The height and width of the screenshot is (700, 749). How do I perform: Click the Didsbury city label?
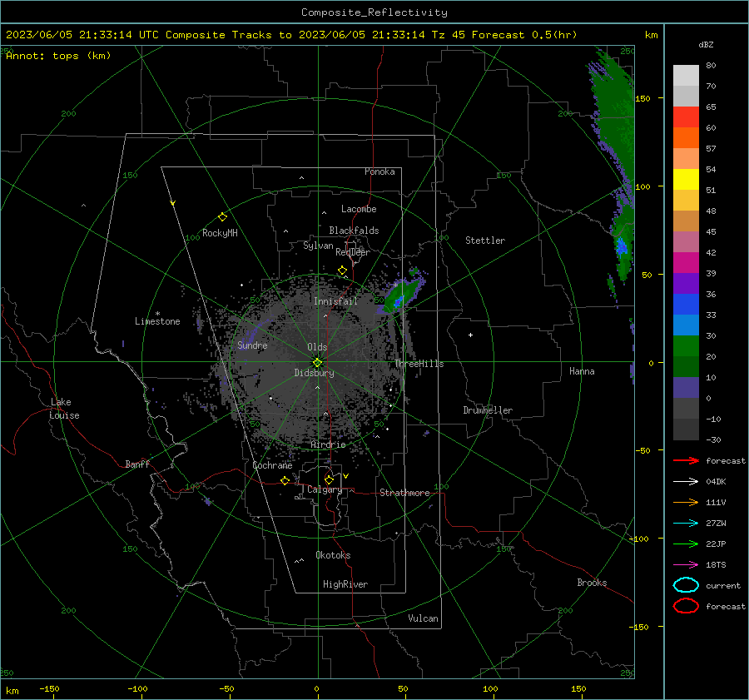[x=314, y=373]
